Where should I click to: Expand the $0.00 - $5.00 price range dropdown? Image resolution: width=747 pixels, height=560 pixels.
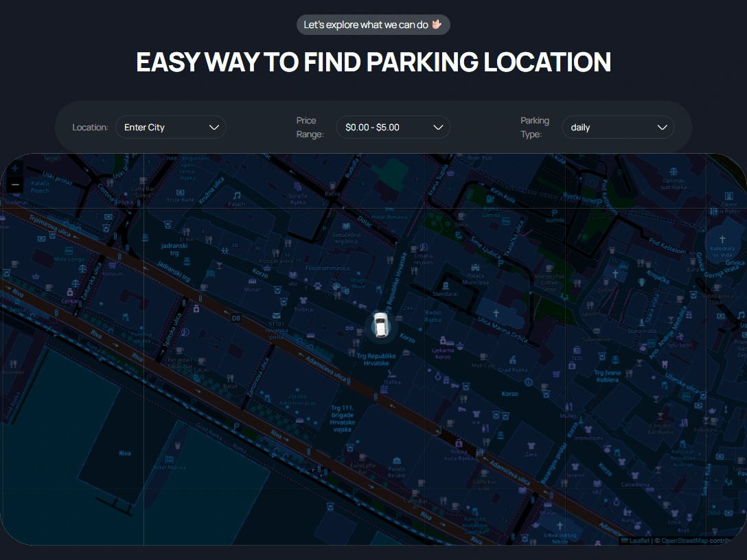[393, 127]
